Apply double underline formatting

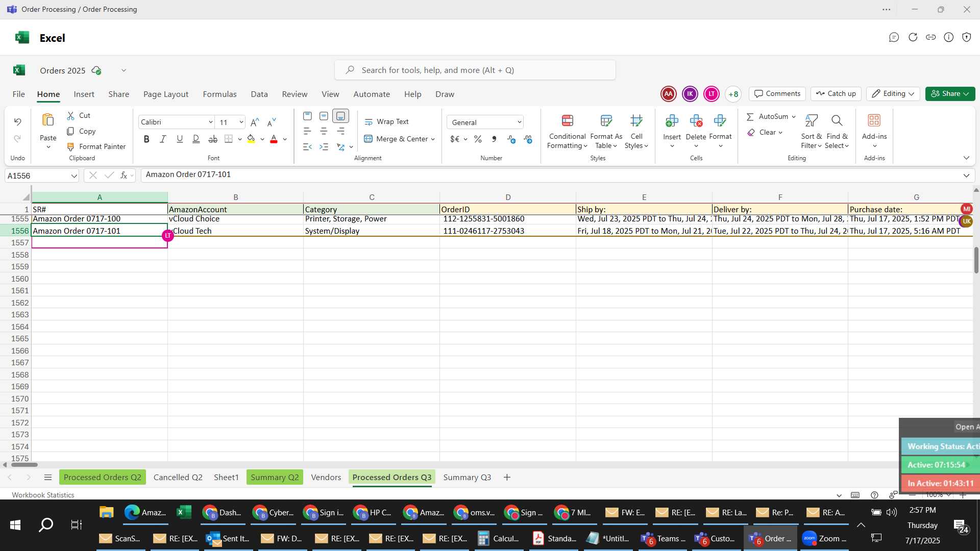[196, 139]
